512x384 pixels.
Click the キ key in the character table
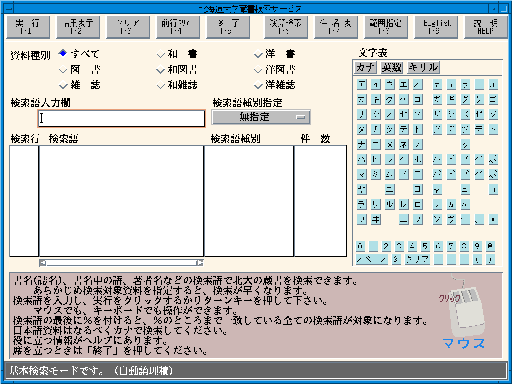(376, 99)
